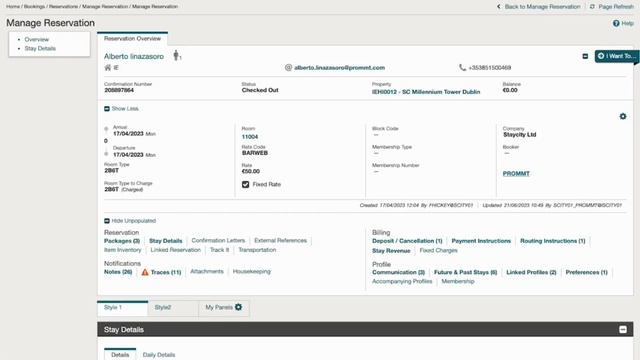Open Payment Instructions link

tap(481, 241)
